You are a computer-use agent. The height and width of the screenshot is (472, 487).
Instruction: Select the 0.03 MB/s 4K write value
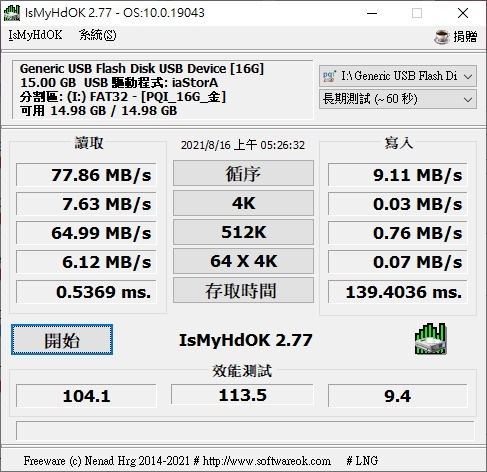pos(398,204)
